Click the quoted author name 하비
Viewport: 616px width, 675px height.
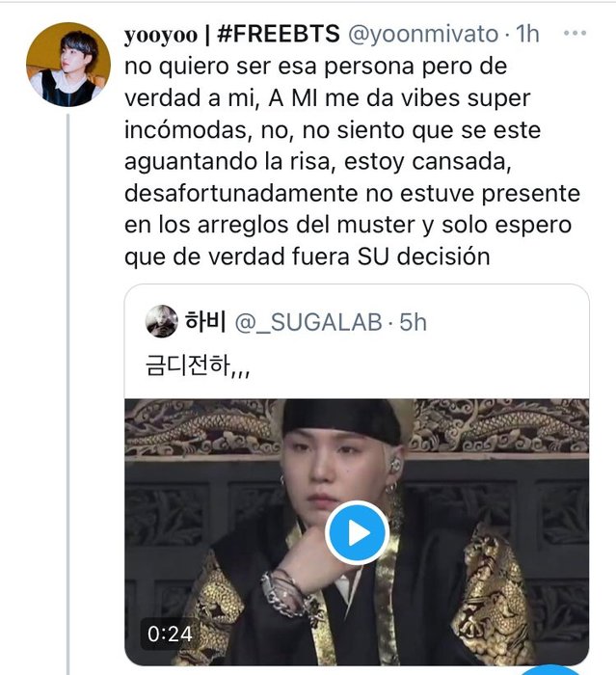point(203,322)
